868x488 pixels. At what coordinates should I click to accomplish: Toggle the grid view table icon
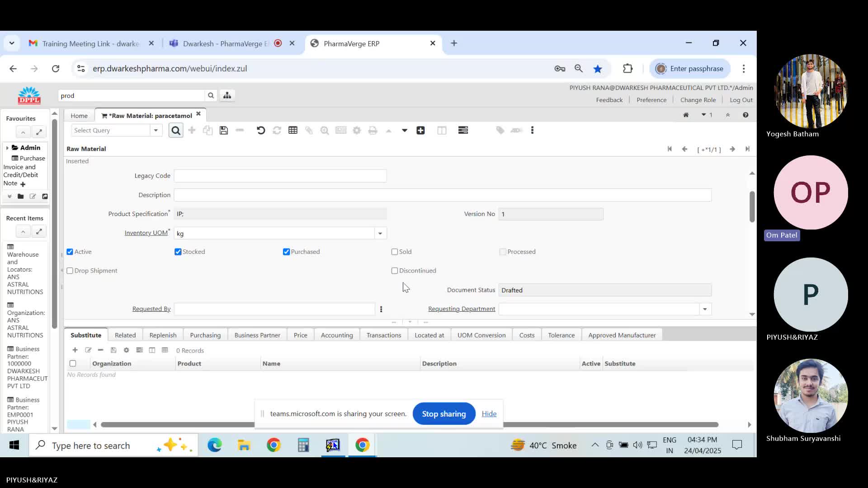pos(293,131)
